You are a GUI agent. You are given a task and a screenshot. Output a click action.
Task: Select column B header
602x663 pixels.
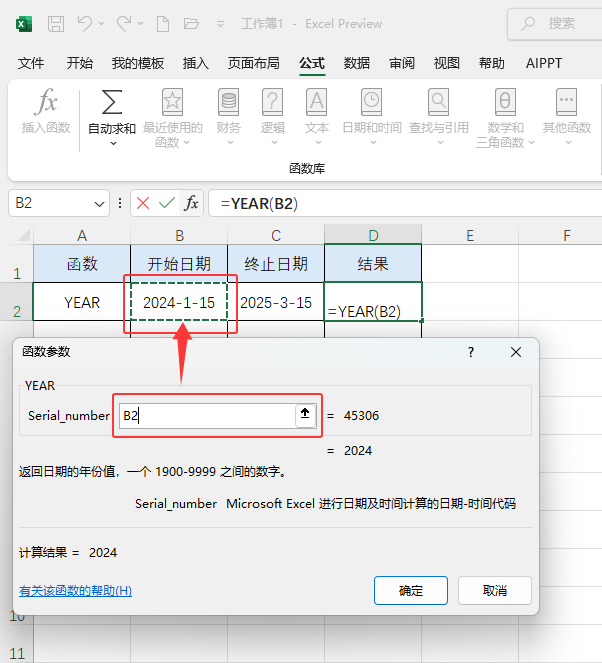tap(179, 235)
